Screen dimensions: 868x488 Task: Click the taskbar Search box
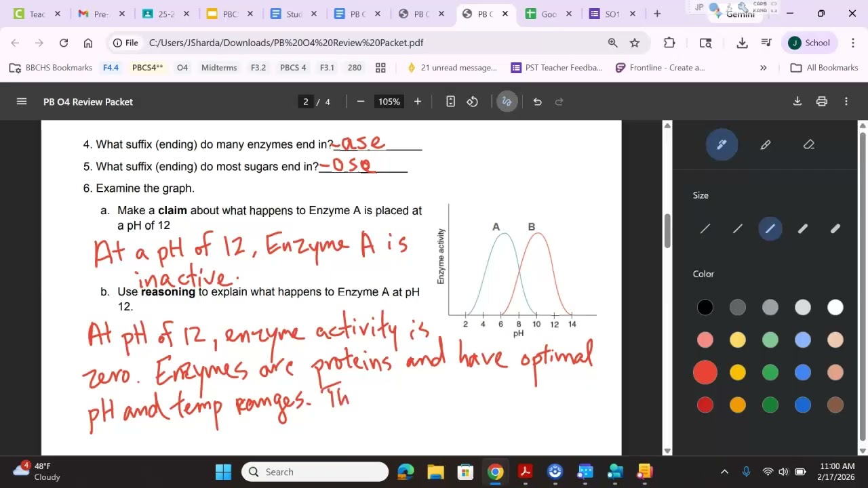(x=315, y=472)
